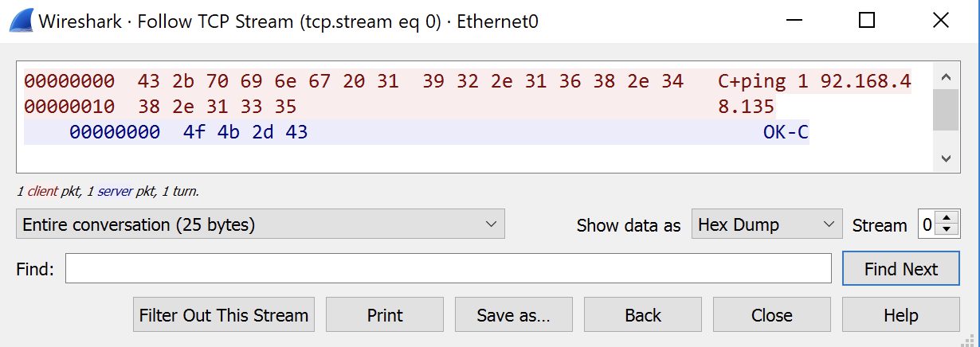Open the Entire conversation (25 bytes) dropdown

click(x=261, y=224)
